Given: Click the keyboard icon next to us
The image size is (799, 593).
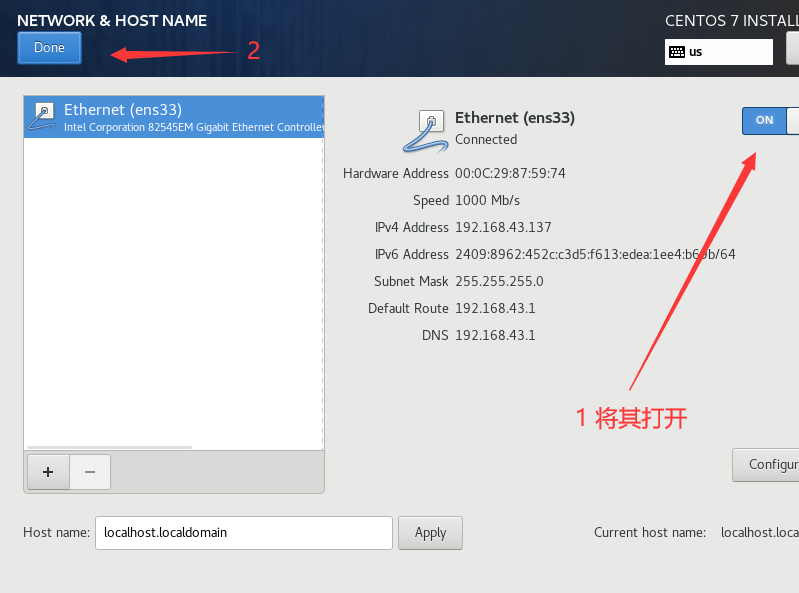Looking at the screenshot, I should pyautogui.click(x=677, y=52).
